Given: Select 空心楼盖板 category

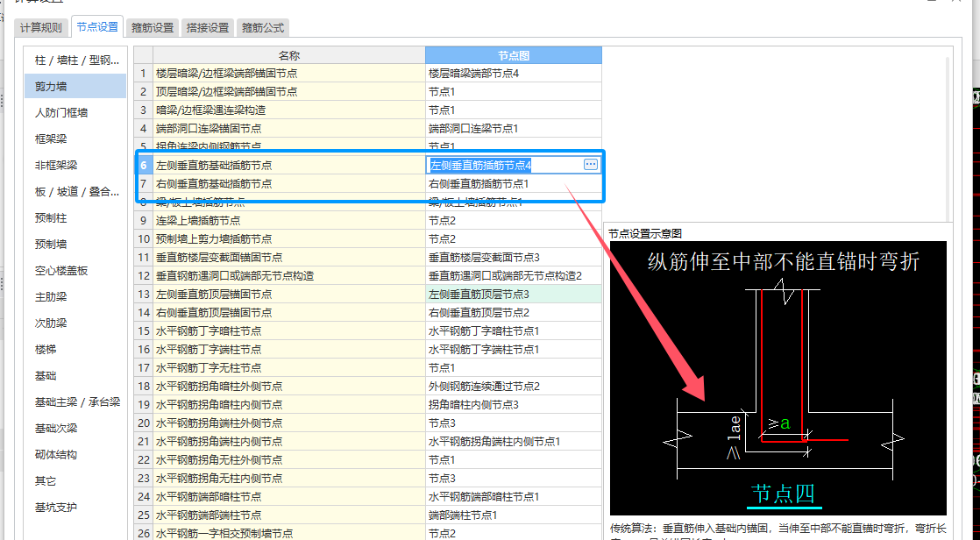Looking at the screenshot, I should (x=75, y=270).
